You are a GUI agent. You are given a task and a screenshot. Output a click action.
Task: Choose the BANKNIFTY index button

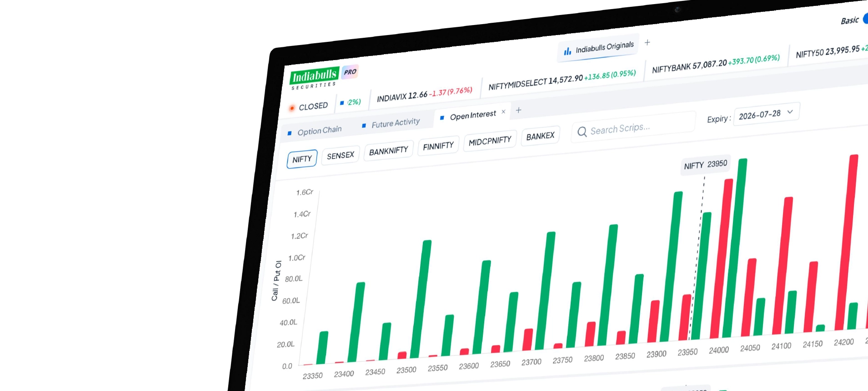click(389, 151)
